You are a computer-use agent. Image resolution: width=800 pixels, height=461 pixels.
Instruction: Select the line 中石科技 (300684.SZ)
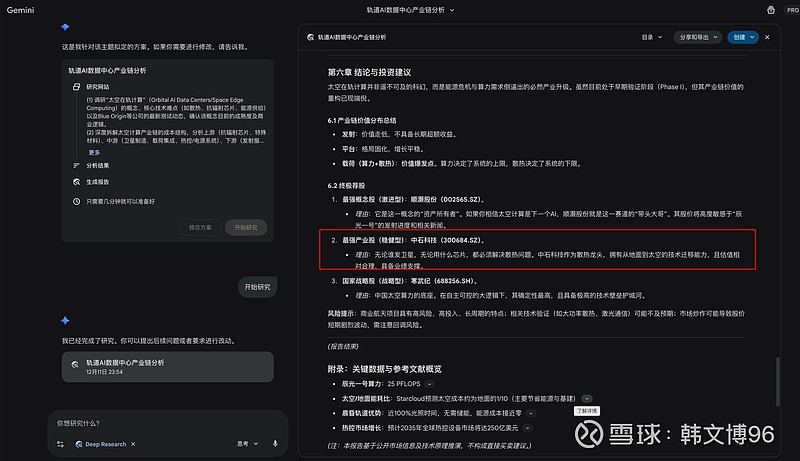[413, 240]
